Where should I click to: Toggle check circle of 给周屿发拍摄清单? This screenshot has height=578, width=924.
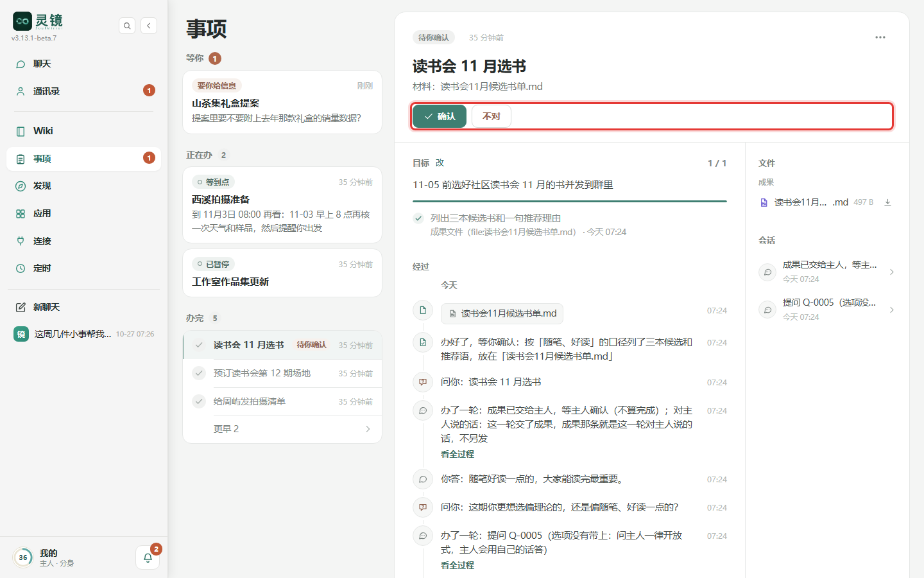point(199,401)
